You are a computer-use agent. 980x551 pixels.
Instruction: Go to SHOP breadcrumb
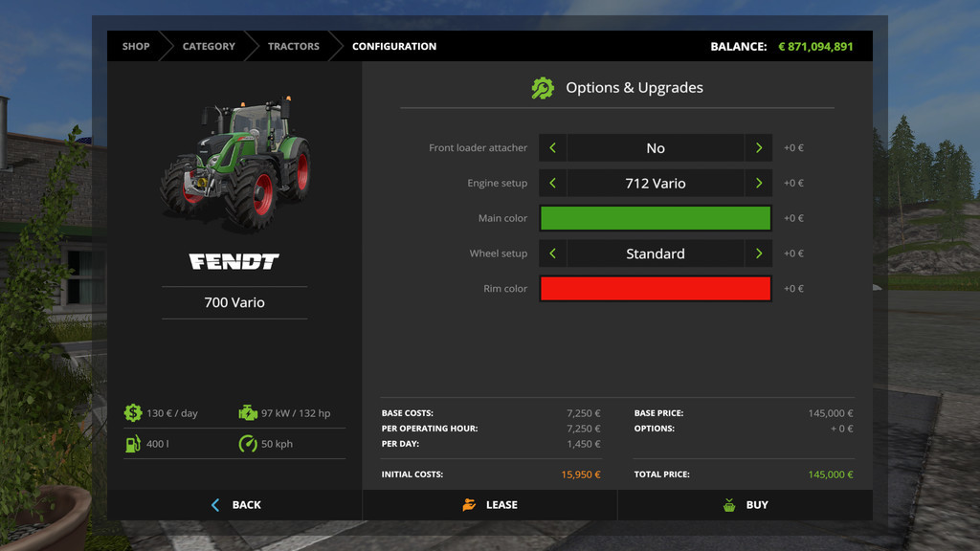tap(136, 46)
